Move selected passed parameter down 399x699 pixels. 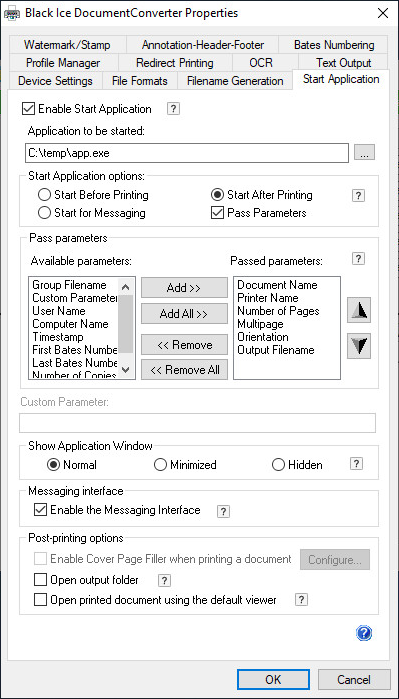(359, 346)
